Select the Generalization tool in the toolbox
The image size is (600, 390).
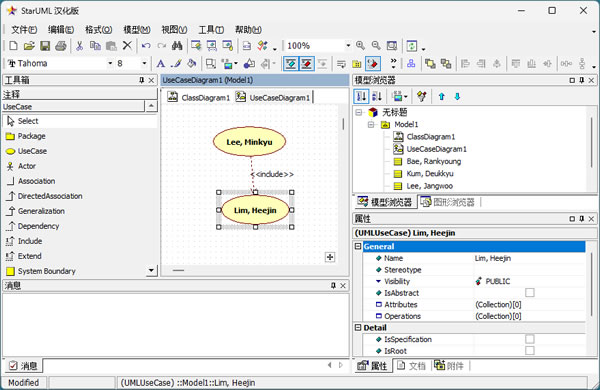[x=79, y=211]
